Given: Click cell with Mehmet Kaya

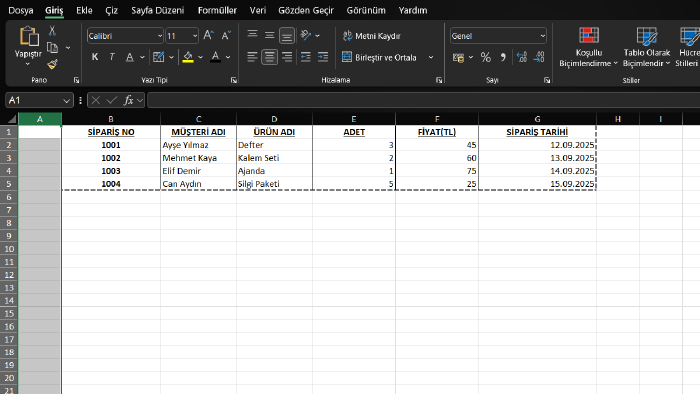Looking at the screenshot, I should coord(198,158).
